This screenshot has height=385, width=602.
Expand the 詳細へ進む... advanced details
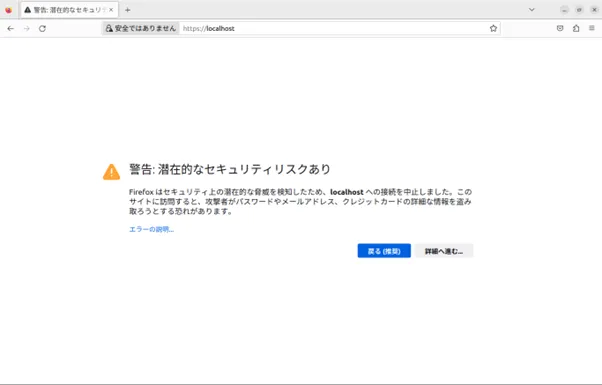[x=444, y=251]
